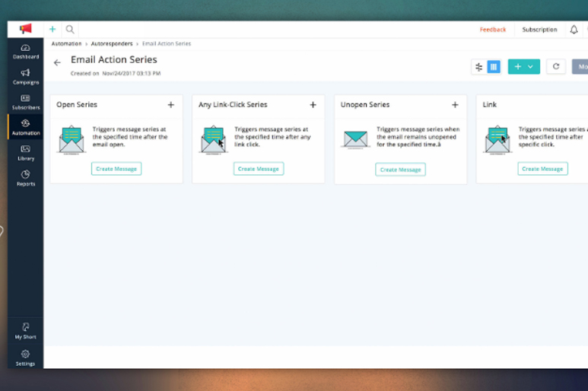588x391 pixels.
Task: Click Create Message under Any Link-Click Series
Action: [x=258, y=169]
